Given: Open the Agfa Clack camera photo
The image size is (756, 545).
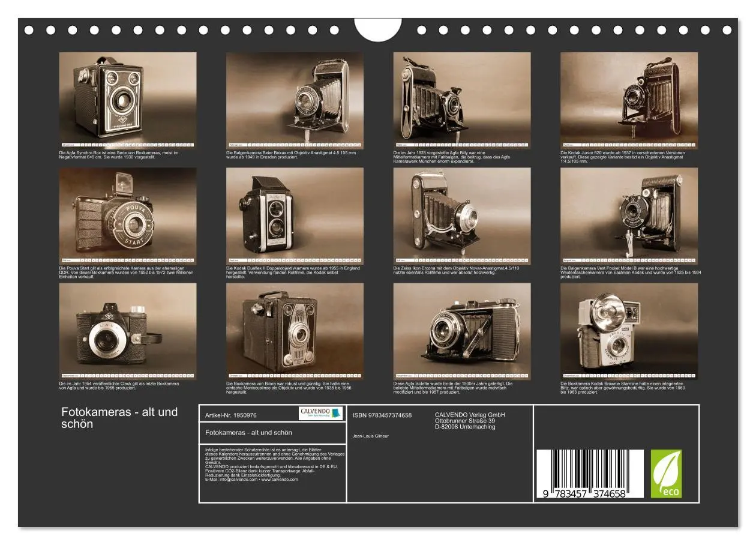Looking at the screenshot, I should coord(127,331).
